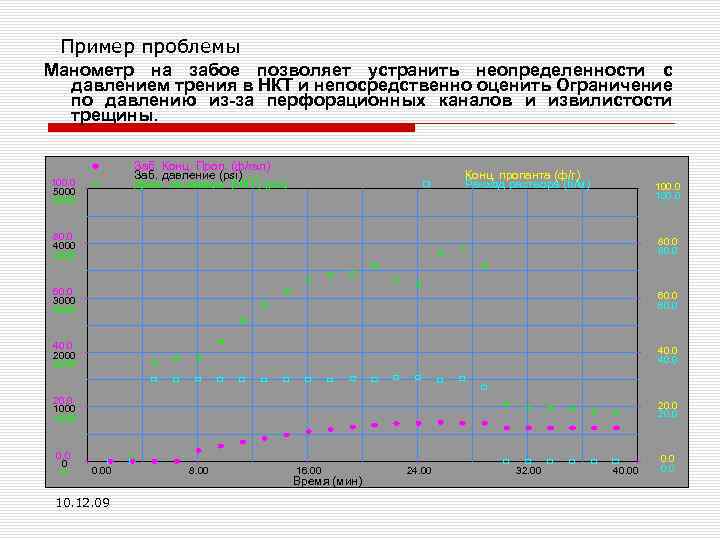Click the word "Ограничение" in the subtitle
Screen dimensions: 720x540
[614, 85]
